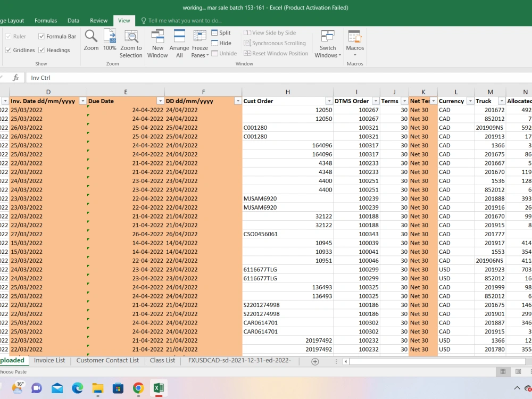532x399 pixels.
Task: Click the Split window icon
Action: pyautogui.click(x=214, y=32)
